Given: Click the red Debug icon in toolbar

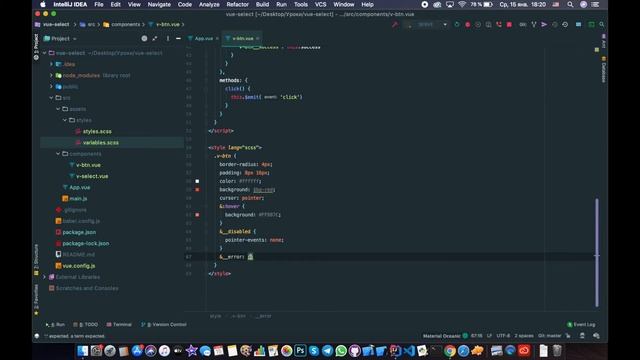Looking at the screenshot, I should 467,24.
